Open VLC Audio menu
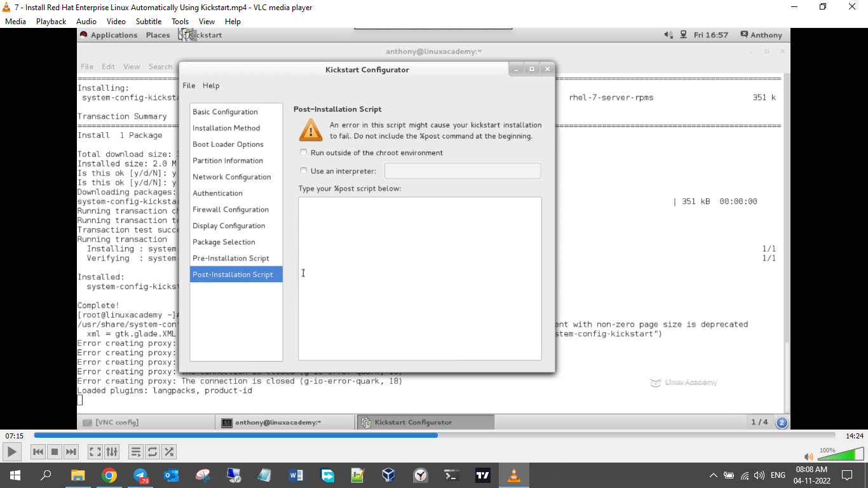The image size is (868, 488). pos(86,21)
